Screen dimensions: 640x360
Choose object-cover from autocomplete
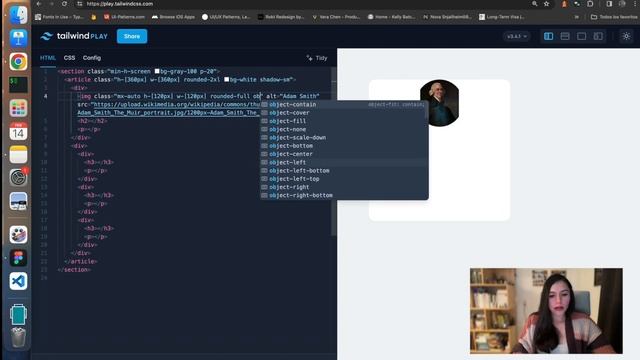[343, 113]
